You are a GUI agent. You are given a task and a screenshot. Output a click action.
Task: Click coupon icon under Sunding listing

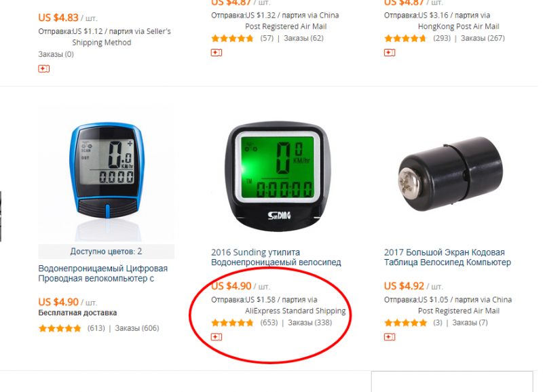217,336
